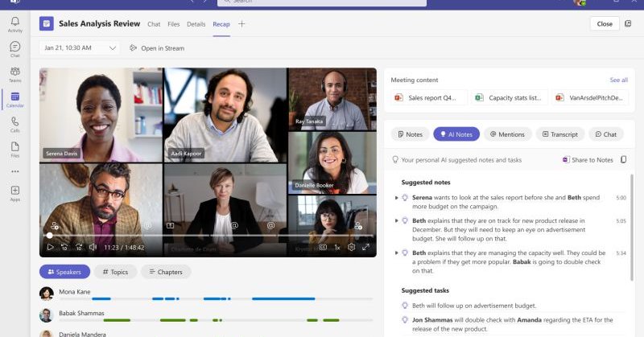Jump to timestamp 5:34 note
The height and width of the screenshot is (337, 644).
(x=621, y=253)
